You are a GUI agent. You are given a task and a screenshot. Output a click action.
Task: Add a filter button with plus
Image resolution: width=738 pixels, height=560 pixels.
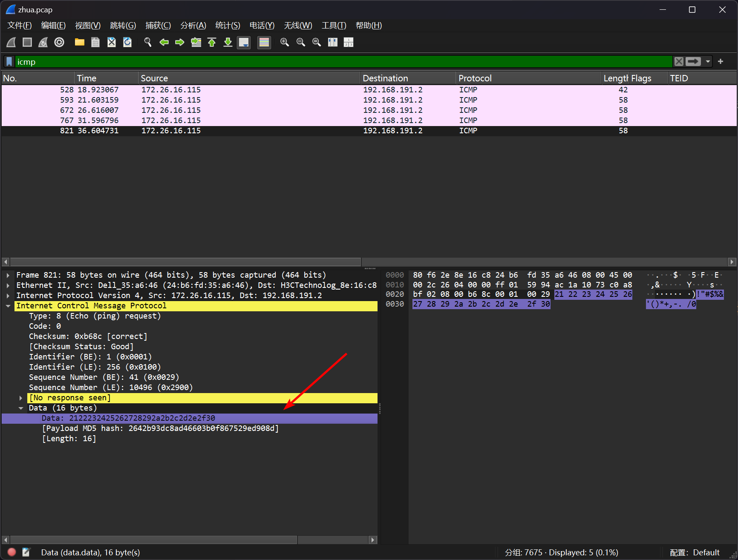(721, 62)
